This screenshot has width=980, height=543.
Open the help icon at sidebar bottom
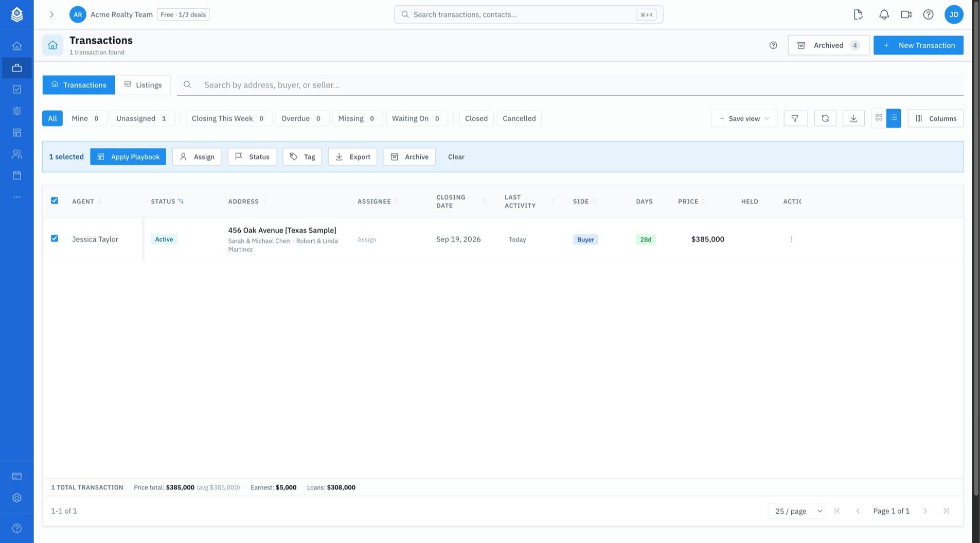(x=17, y=528)
